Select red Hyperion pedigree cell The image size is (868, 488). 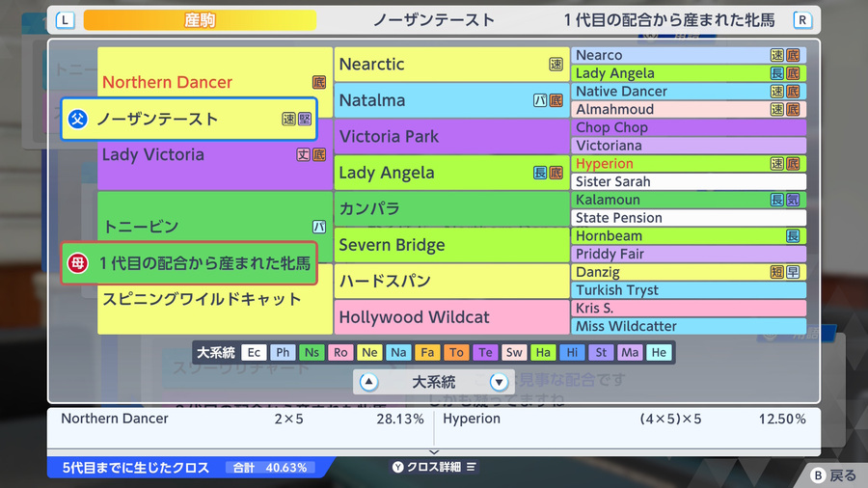(689, 163)
